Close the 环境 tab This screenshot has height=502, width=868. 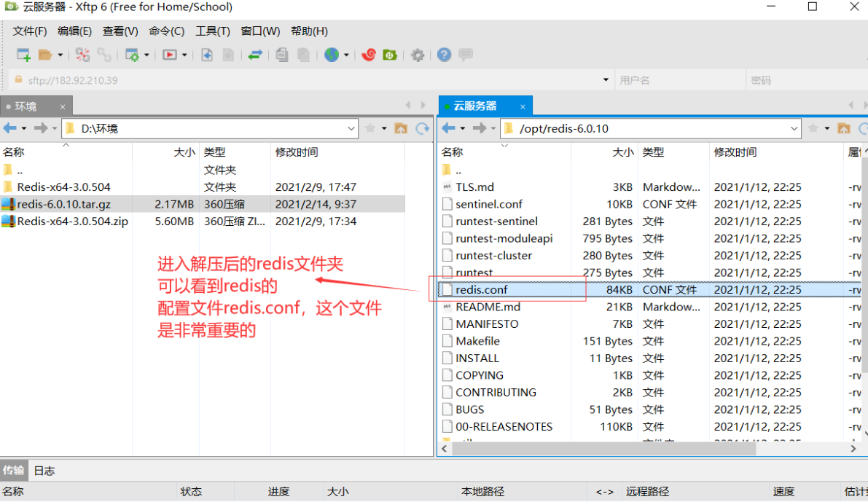[x=63, y=107]
